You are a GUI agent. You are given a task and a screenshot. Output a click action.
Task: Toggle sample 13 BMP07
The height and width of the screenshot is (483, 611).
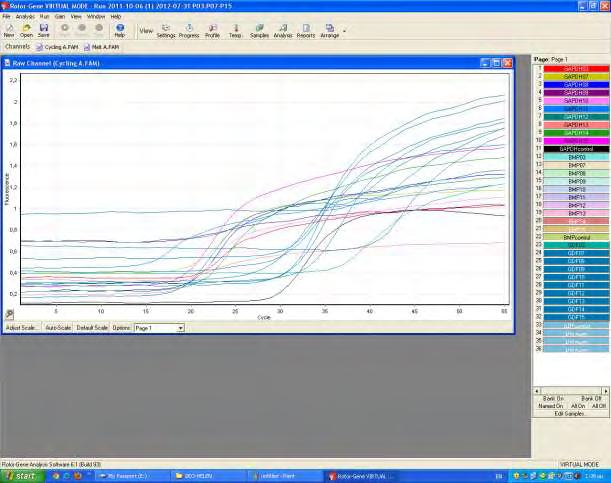tap(576, 165)
